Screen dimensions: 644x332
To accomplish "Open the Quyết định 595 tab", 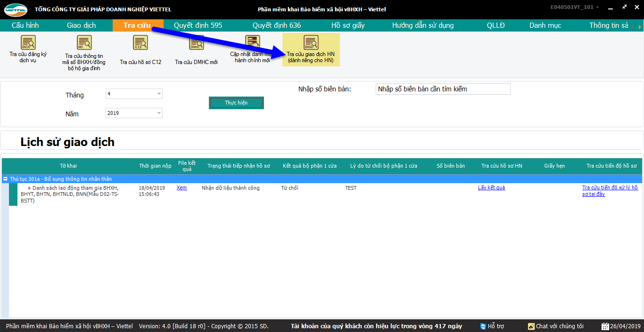I will (198, 25).
